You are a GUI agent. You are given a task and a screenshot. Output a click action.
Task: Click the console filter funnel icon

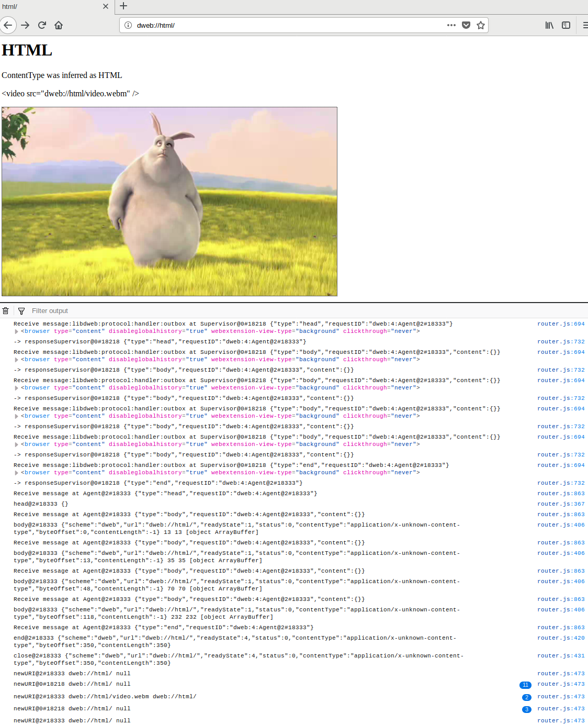tap(21, 311)
